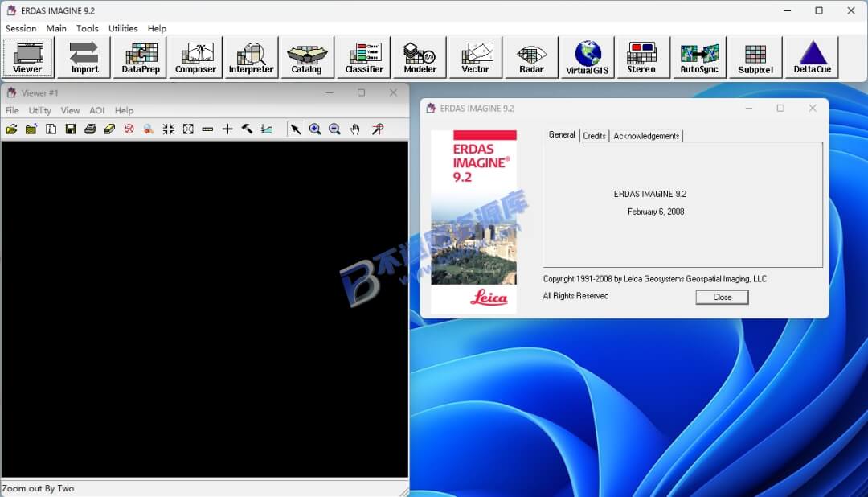
Task: Open the Tools menu in main window
Action: [x=87, y=28]
